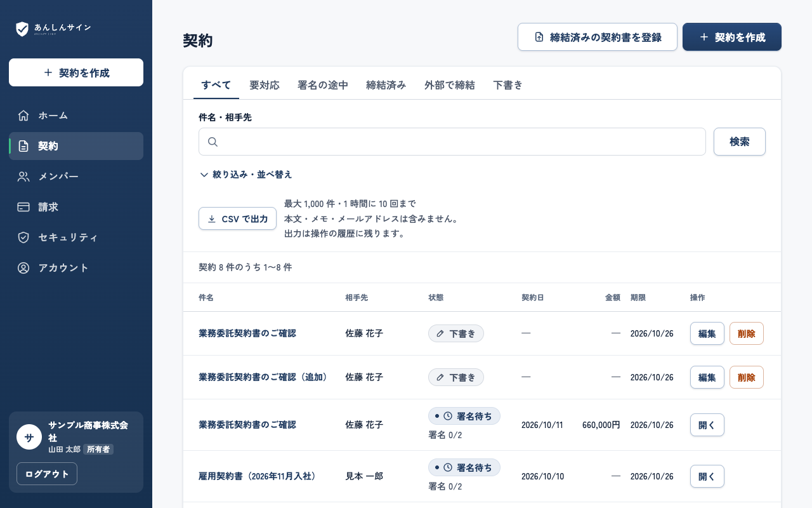Click the CSV で出力 button
Viewport: 812px width, 508px height.
(x=237, y=218)
